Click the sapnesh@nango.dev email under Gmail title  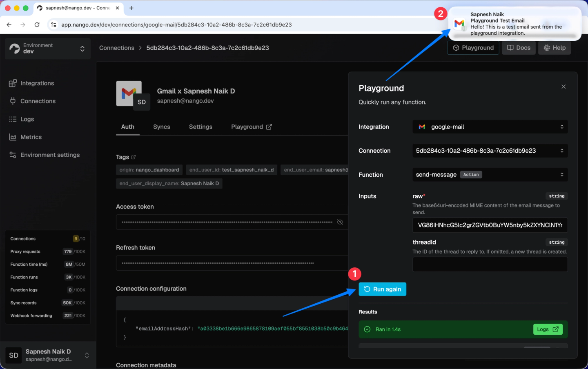click(x=185, y=101)
